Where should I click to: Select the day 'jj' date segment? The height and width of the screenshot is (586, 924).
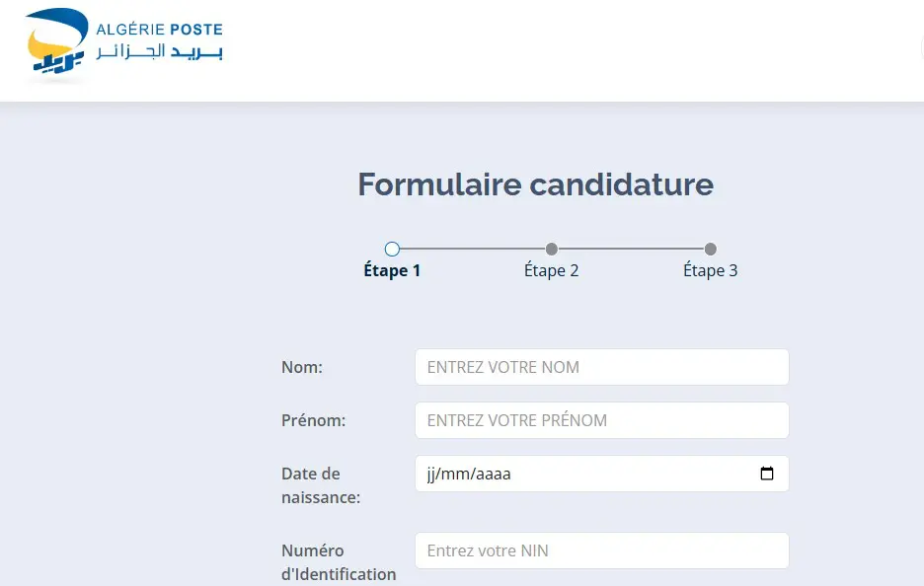coord(431,474)
